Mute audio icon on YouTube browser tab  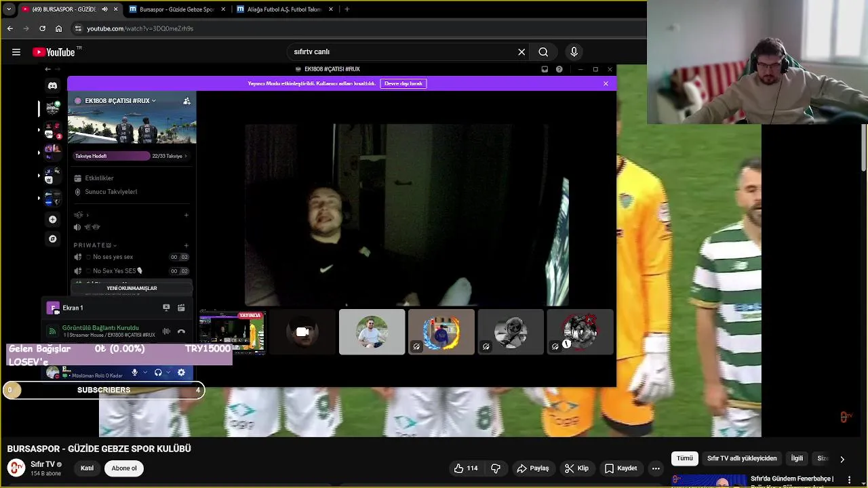(x=104, y=9)
